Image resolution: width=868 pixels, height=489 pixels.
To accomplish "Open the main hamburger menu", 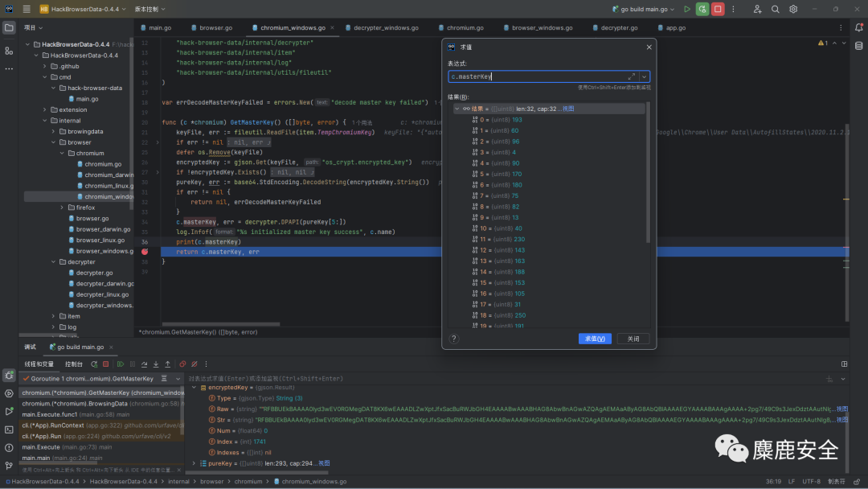I will 26,9.
